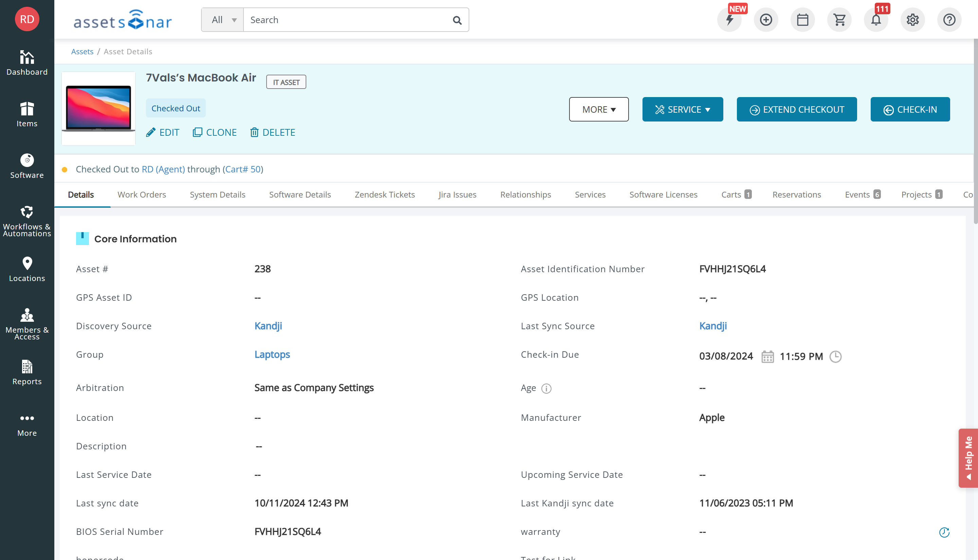
Task: Open the help question mark icon
Action: click(x=949, y=20)
